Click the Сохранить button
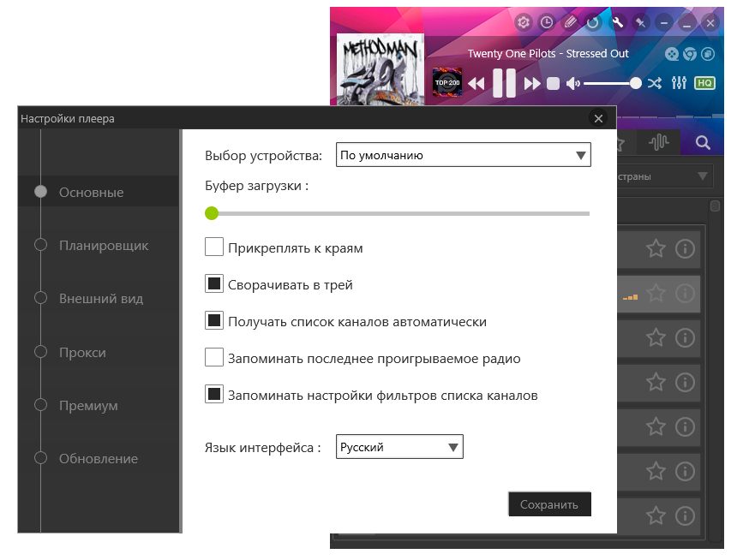 tap(550, 504)
